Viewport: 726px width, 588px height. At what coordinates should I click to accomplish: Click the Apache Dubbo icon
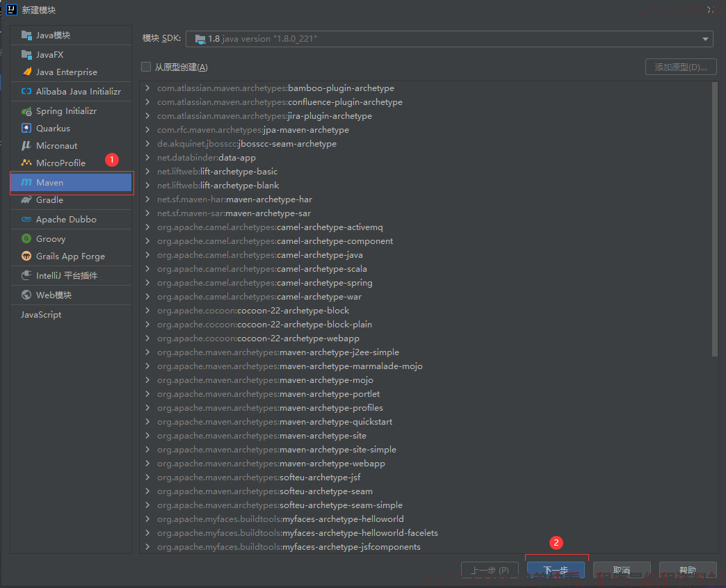click(26, 220)
